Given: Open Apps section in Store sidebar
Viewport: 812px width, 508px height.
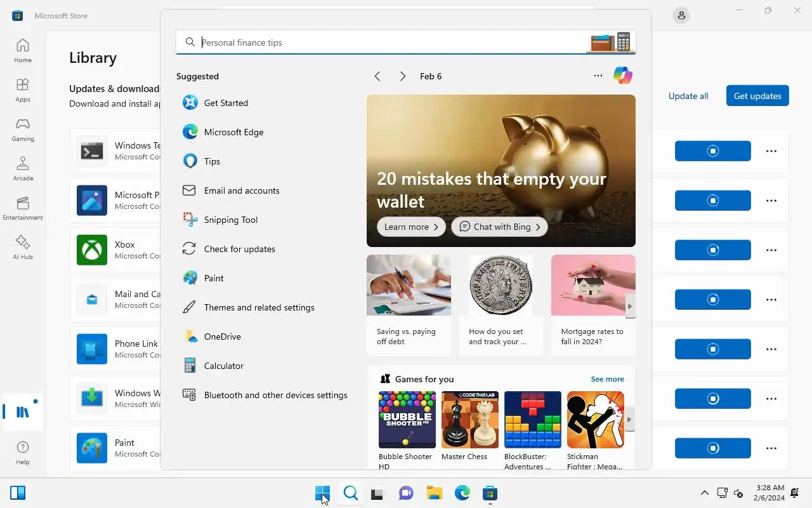Looking at the screenshot, I should click(23, 90).
